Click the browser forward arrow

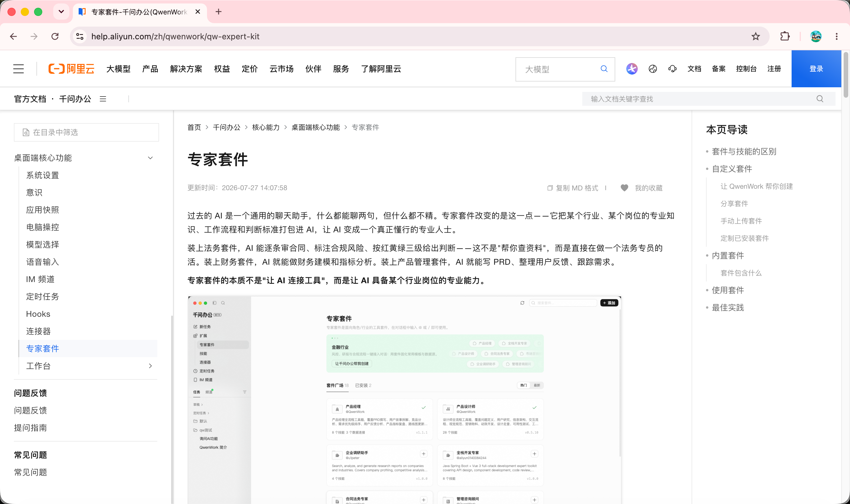34,36
